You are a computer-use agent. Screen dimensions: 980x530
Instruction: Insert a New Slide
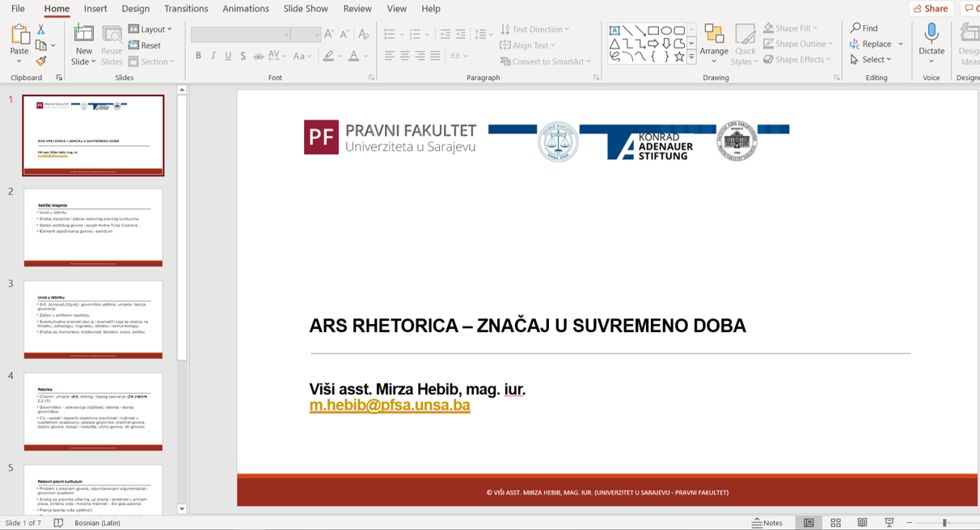tap(83, 44)
